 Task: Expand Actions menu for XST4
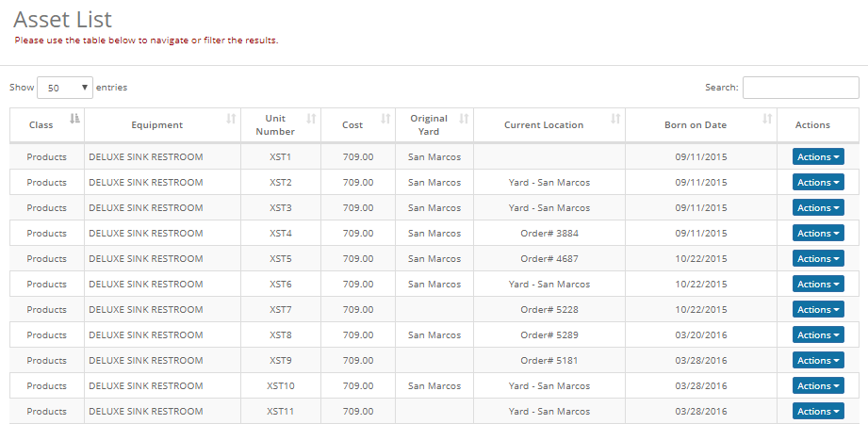[x=818, y=233]
